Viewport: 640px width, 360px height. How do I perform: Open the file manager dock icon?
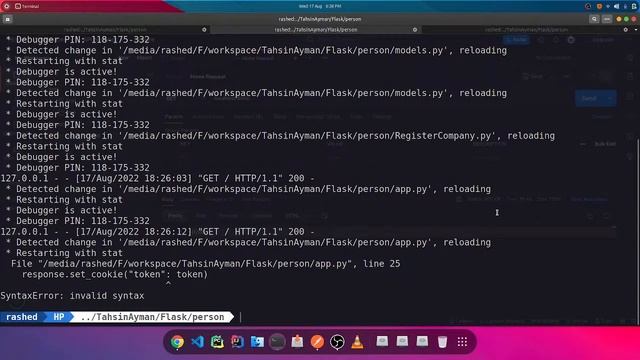coord(258,342)
